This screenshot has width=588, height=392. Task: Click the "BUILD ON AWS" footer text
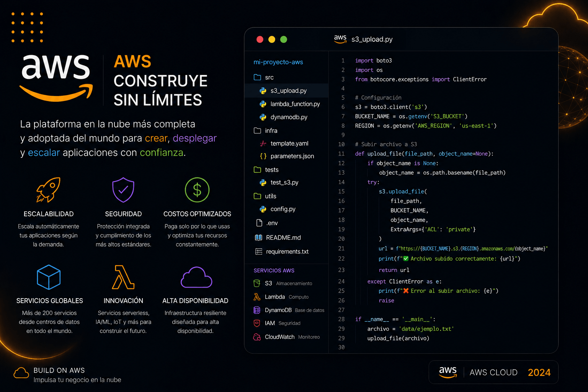pyautogui.click(x=59, y=370)
